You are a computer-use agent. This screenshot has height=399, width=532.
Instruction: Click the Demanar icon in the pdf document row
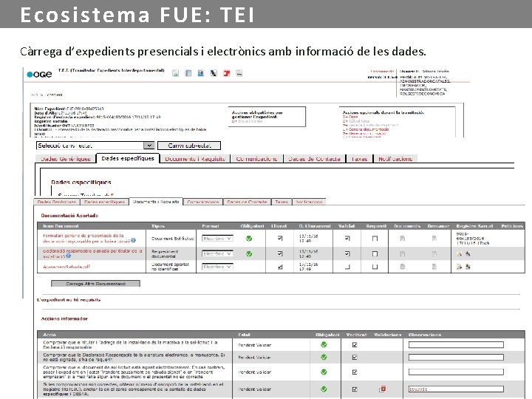click(x=434, y=267)
